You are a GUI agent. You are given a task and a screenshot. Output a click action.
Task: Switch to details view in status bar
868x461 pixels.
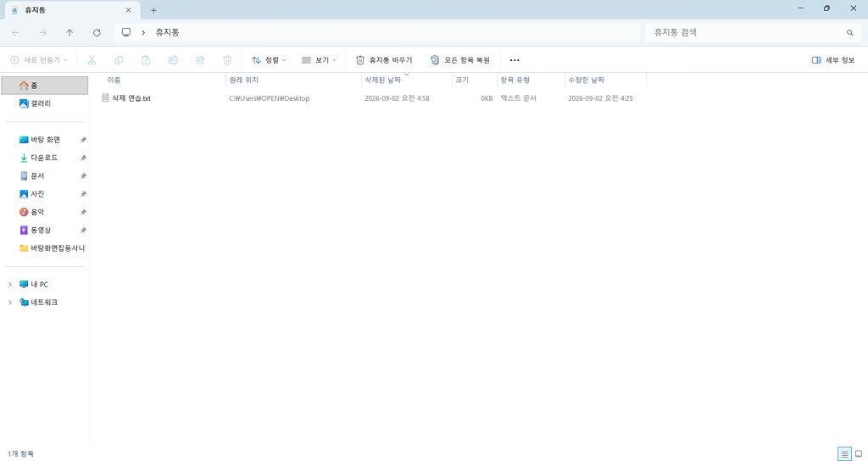click(x=844, y=454)
